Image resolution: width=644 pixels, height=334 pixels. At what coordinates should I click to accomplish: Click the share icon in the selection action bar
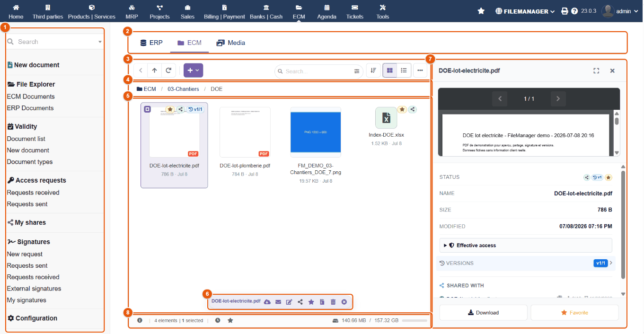[300, 302]
